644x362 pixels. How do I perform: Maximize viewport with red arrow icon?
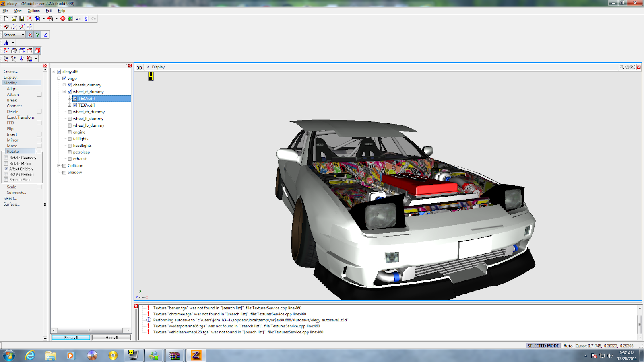pos(639,67)
